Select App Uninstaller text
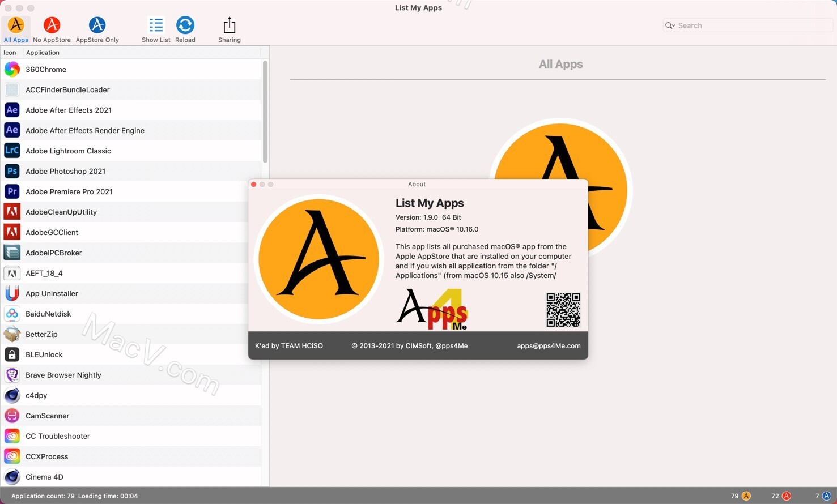 (52, 293)
